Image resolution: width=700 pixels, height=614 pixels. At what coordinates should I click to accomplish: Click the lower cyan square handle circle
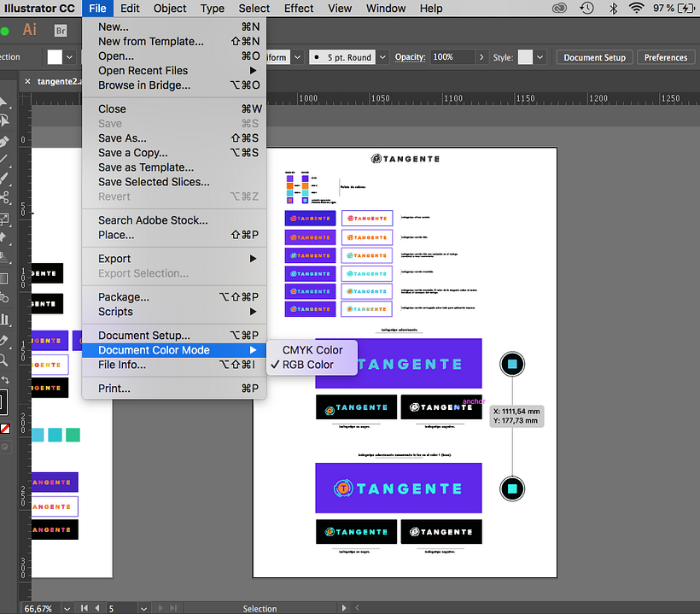[512, 488]
